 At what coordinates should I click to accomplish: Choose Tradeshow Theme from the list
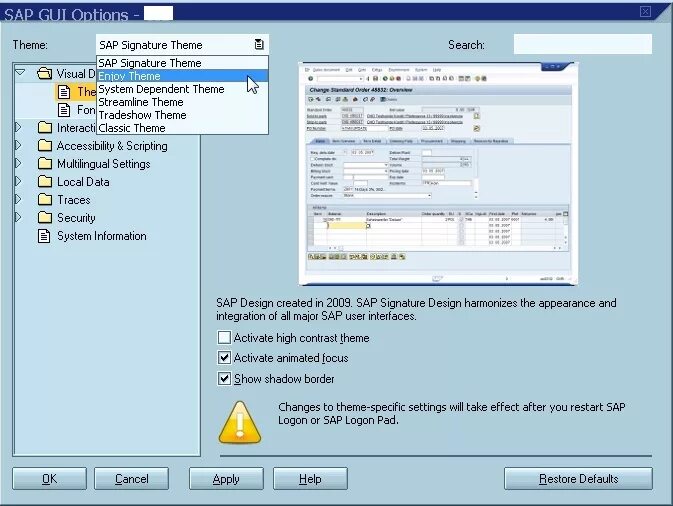click(182, 115)
